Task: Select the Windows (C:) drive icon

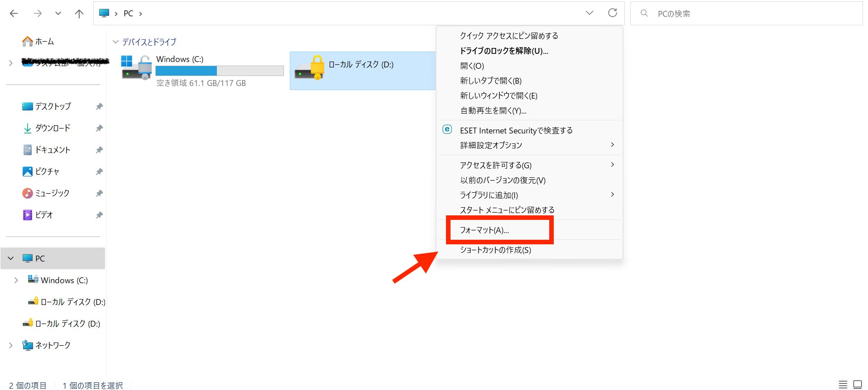Action: point(136,67)
